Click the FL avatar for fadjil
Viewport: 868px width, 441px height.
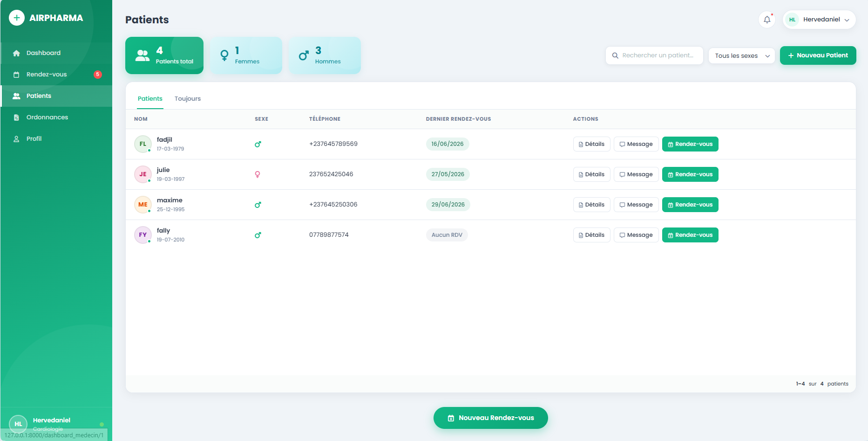143,144
